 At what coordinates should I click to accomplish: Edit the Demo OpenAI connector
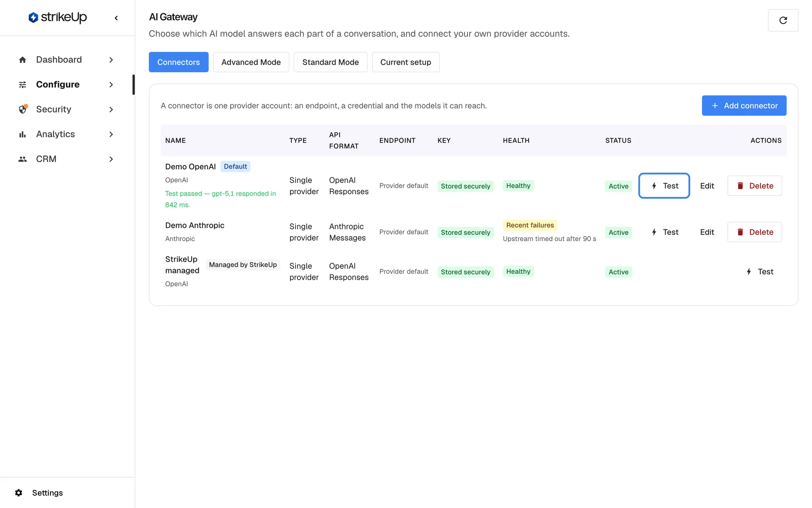pyautogui.click(x=707, y=186)
